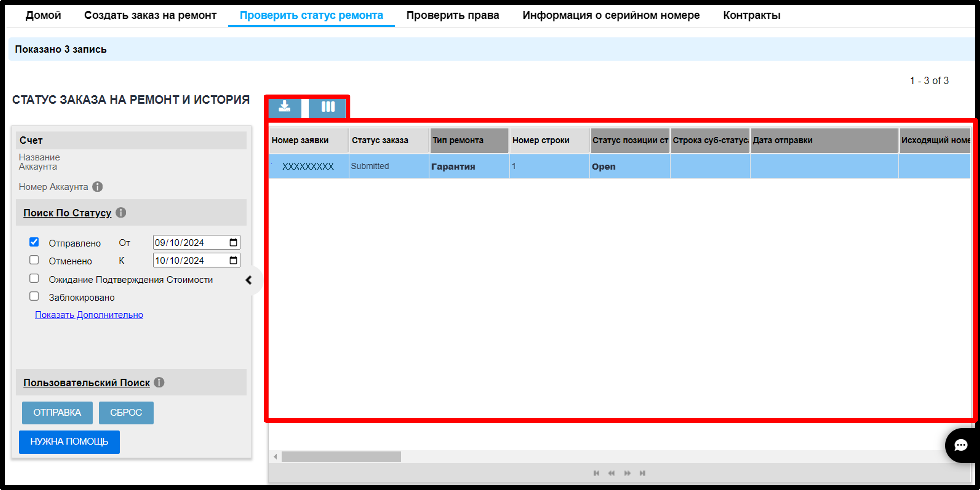Open calendar picker for От date
The width and height of the screenshot is (980, 490).
[233, 243]
